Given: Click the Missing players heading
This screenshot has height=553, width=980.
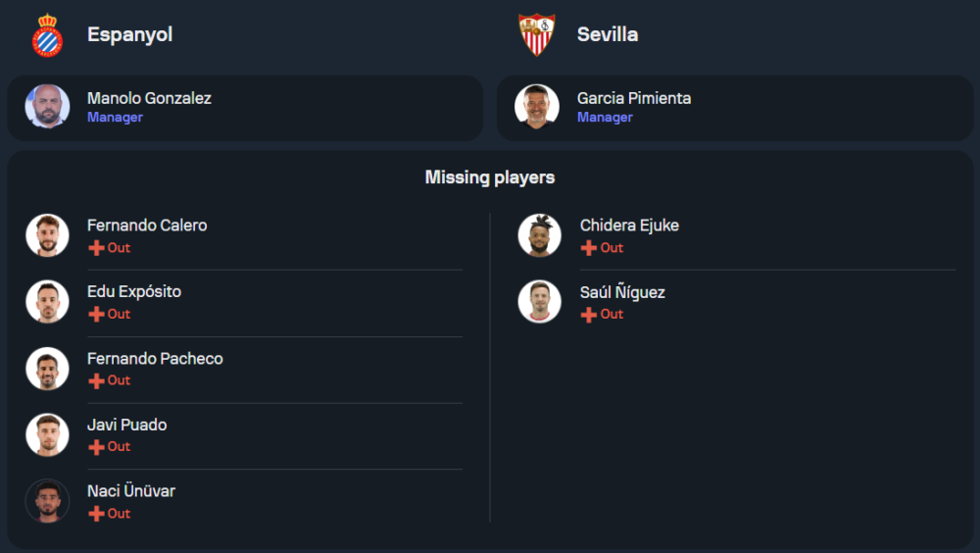Looking at the screenshot, I should click(x=490, y=177).
